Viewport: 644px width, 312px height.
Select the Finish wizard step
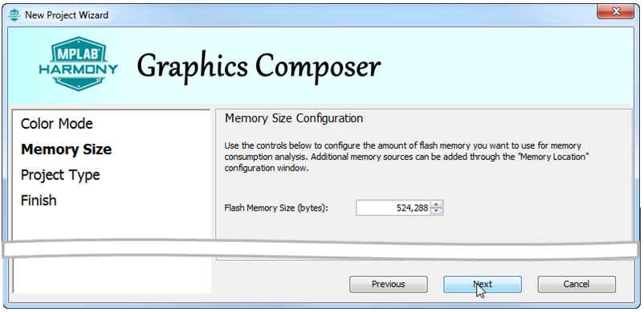tap(39, 200)
